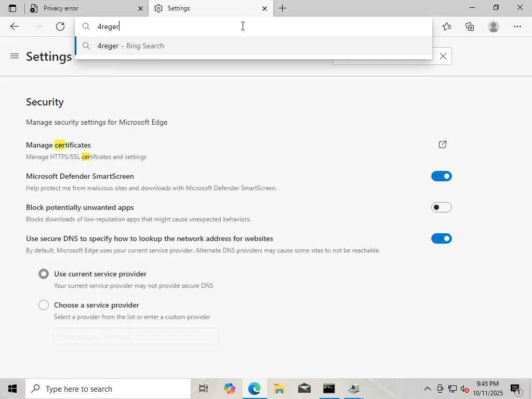Image resolution: width=532 pixels, height=399 pixels.
Task: Open Task View in the taskbar
Action: [203, 389]
